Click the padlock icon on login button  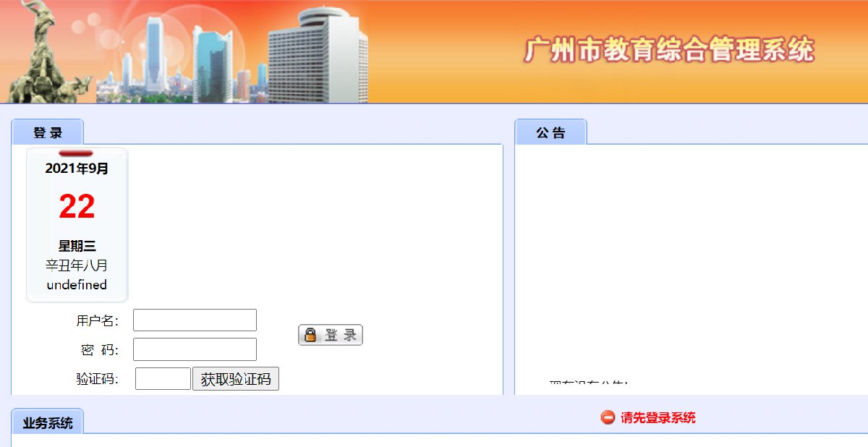[310, 335]
